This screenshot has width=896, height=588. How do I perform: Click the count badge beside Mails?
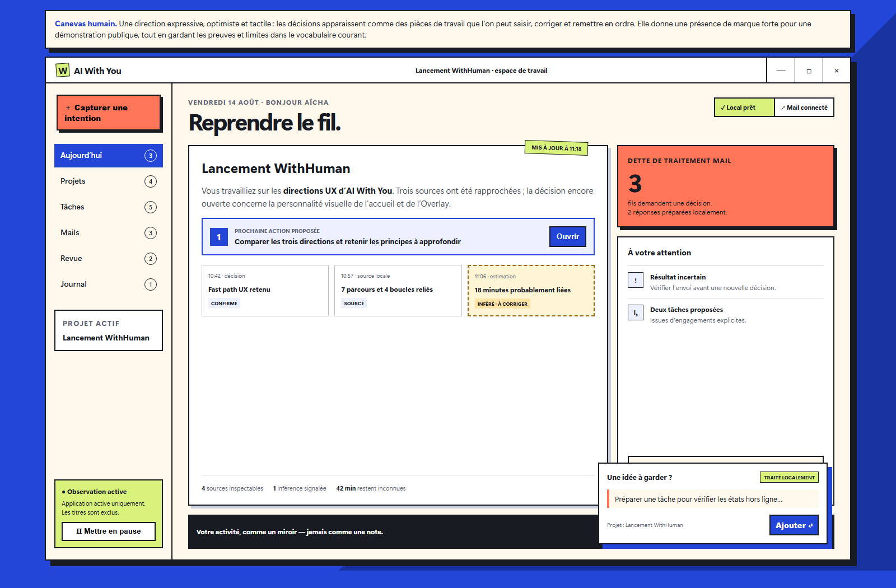pyautogui.click(x=151, y=233)
